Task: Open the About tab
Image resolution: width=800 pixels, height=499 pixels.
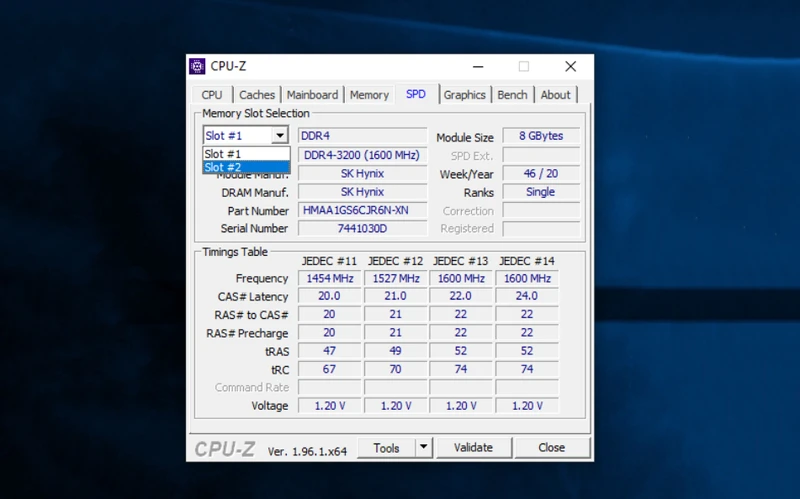Action: (556, 95)
